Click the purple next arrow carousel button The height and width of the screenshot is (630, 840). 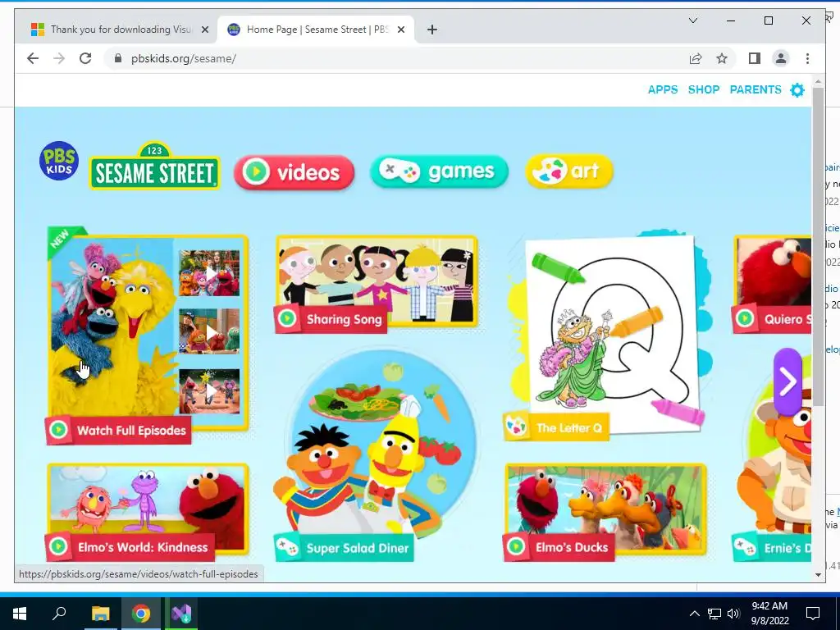point(788,381)
